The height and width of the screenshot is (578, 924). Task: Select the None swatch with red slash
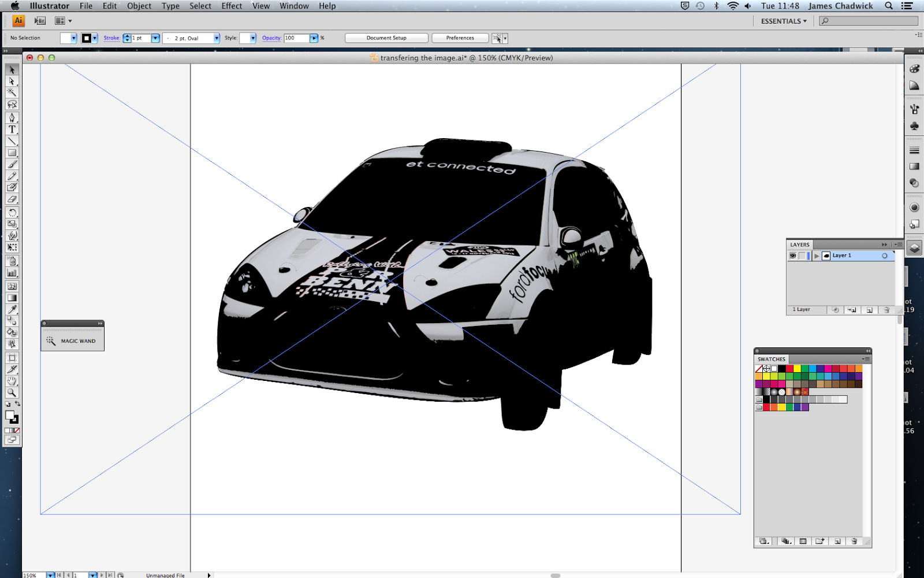(759, 369)
